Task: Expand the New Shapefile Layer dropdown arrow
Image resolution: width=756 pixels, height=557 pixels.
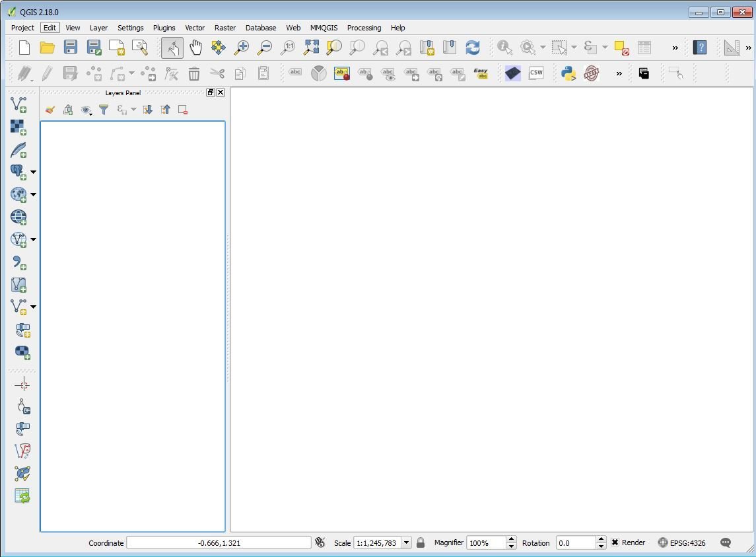Action: [x=33, y=307]
